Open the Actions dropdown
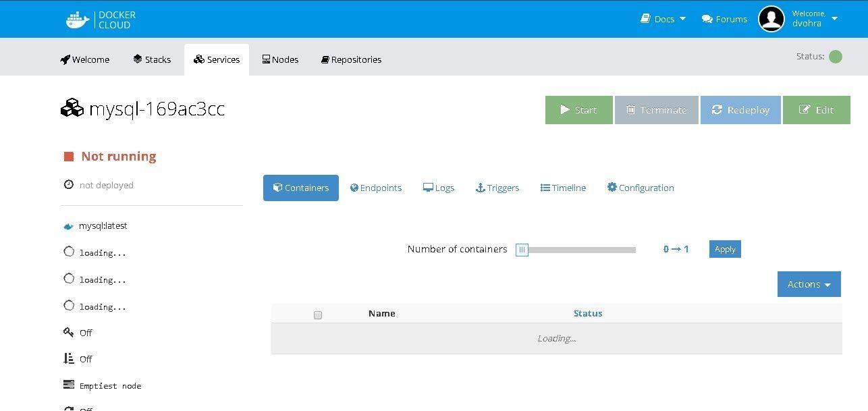Image resolution: width=868 pixels, height=411 pixels. tap(809, 284)
